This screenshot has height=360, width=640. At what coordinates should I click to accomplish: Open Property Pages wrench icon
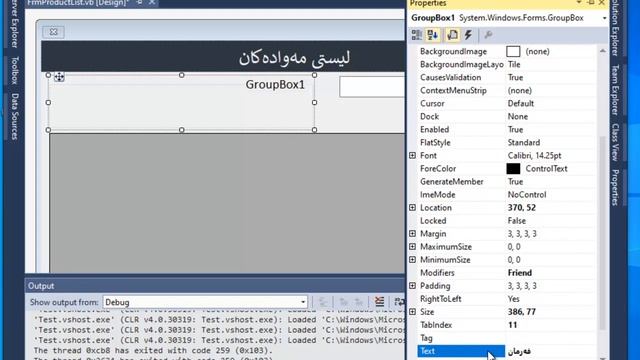[488, 35]
